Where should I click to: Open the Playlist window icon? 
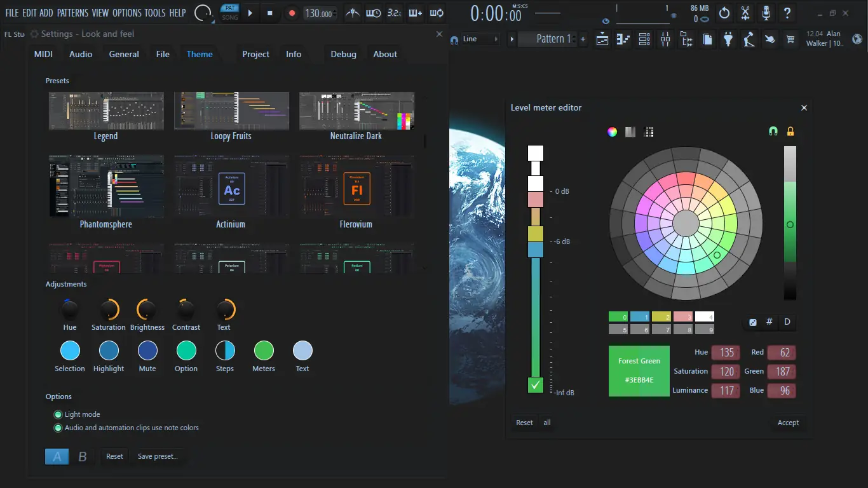tap(602, 39)
